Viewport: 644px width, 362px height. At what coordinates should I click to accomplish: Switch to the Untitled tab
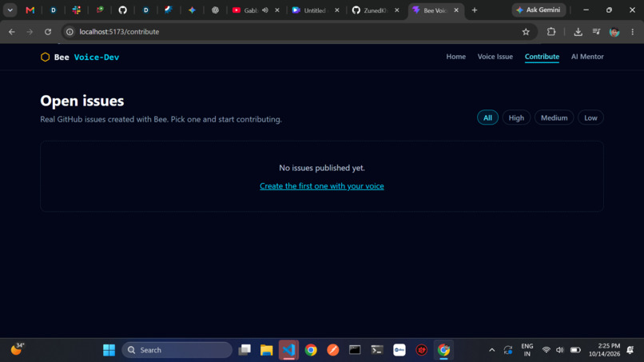point(314,10)
